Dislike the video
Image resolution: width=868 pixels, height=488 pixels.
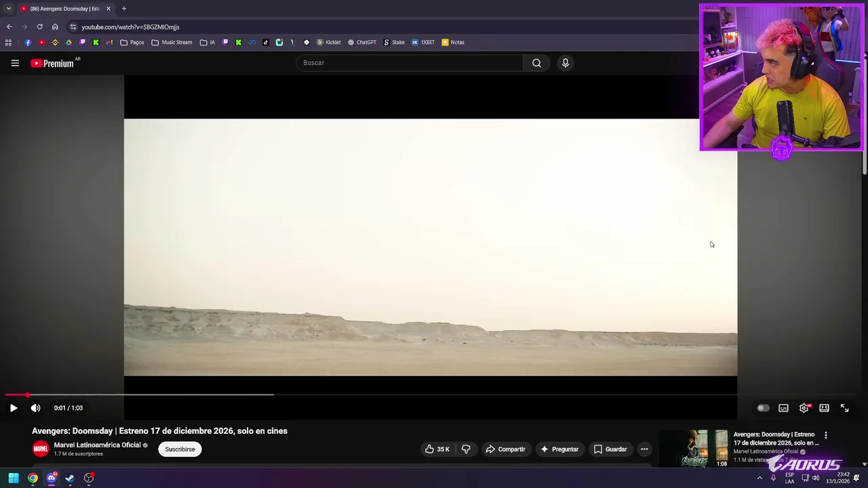466,449
